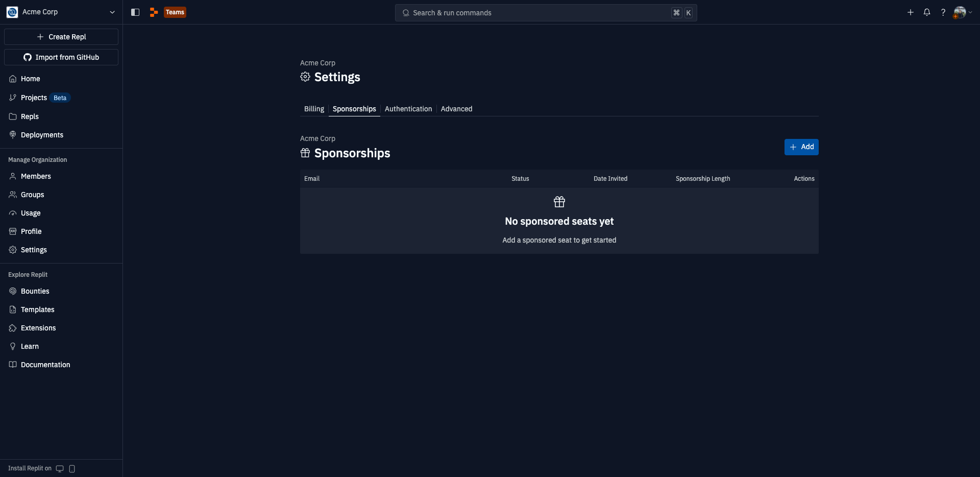Screen dimensions: 980x477
Task: Click the Actions column header
Action: (x=804, y=179)
